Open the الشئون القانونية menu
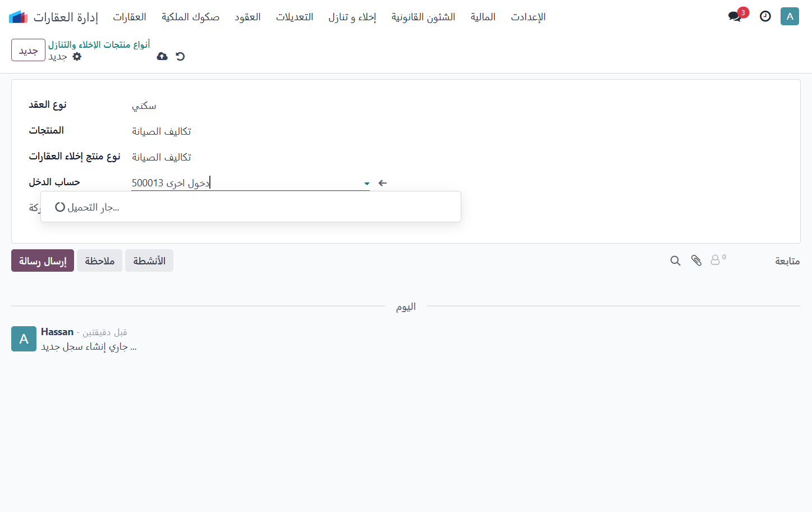This screenshot has width=812, height=512. [x=423, y=17]
